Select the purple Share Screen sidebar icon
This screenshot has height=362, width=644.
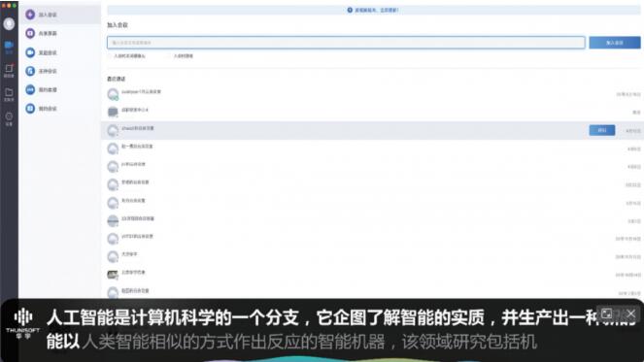[x=30, y=33]
